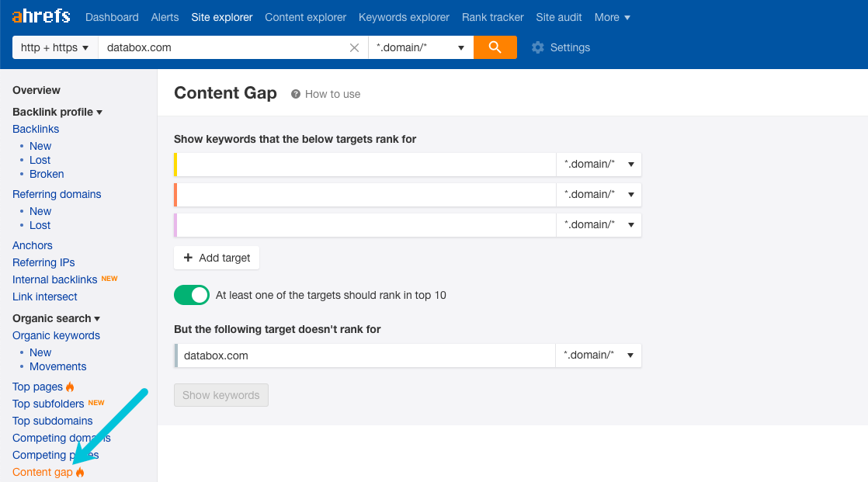Open Movements under Organic keywords
This screenshot has height=482, width=868.
pos(58,366)
